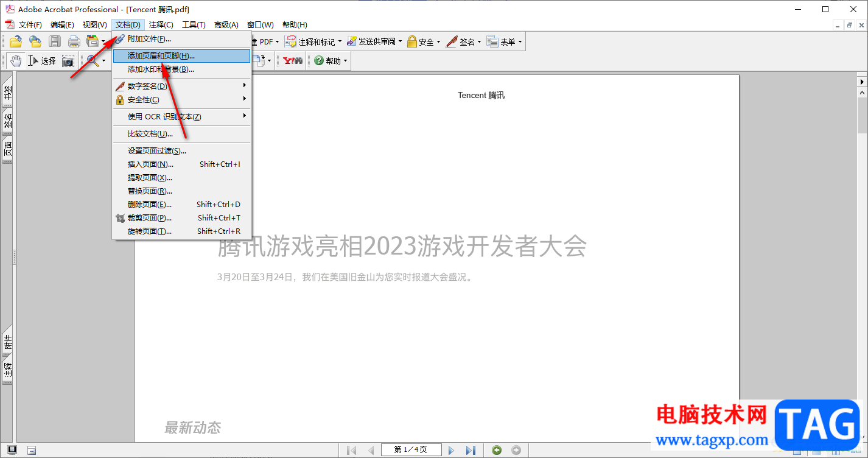868x458 pixels.
Task: Click the Sign pen toolbar icon
Action: click(452, 41)
